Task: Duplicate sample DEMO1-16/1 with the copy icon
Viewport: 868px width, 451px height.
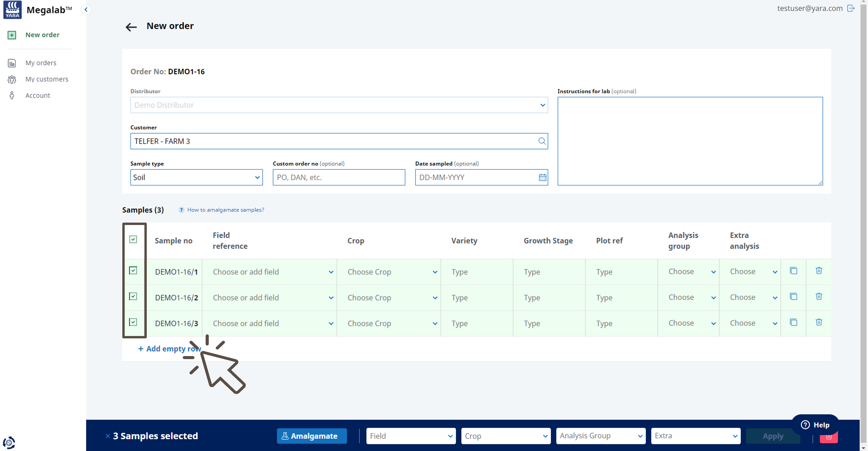Action: 793,271
